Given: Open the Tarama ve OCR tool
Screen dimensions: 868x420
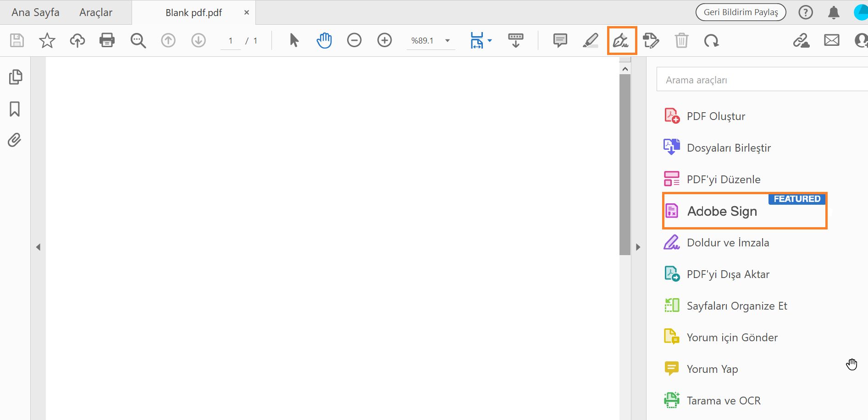Looking at the screenshot, I should (x=712, y=401).
